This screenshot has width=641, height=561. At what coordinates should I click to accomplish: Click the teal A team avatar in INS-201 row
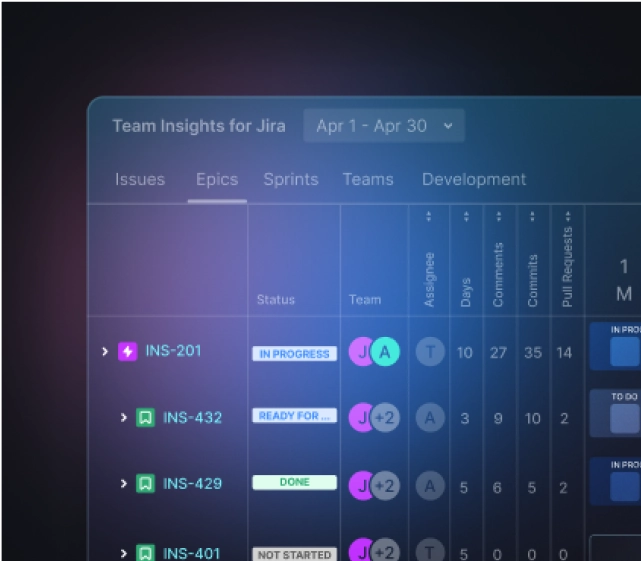[385, 352]
